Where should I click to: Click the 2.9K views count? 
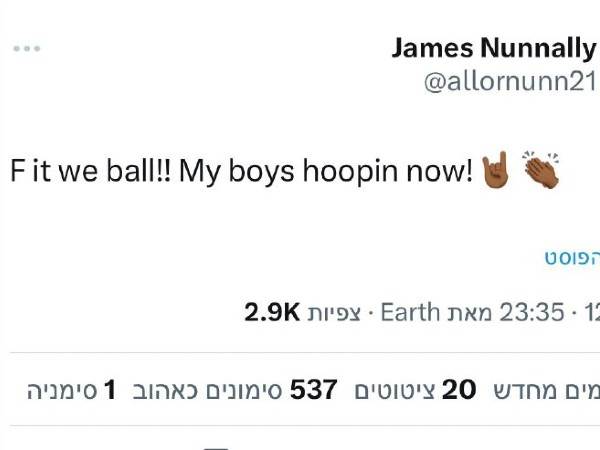tap(272, 312)
